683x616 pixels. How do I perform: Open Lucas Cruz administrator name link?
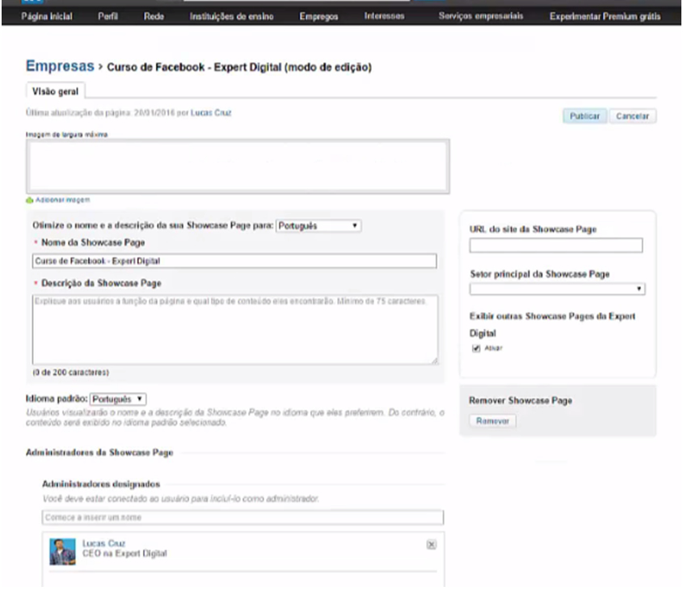pyautogui.click(x=103, y=543)
